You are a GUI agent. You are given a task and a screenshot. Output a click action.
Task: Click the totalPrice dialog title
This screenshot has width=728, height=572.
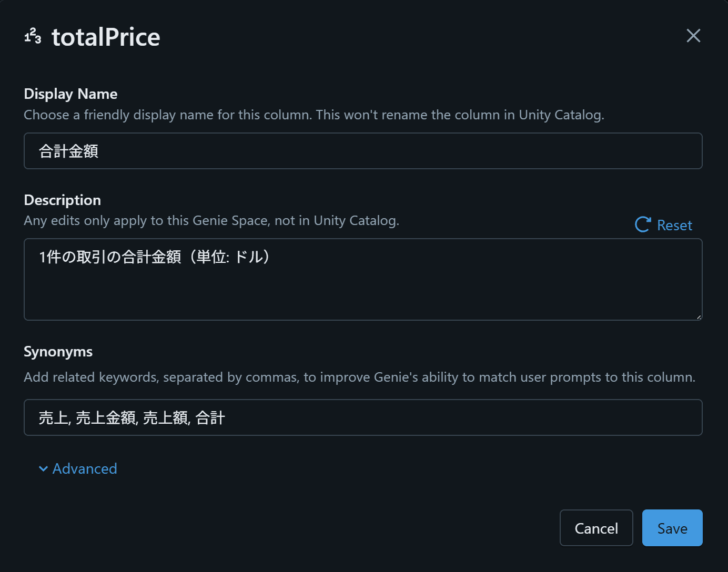(x=106, y=37)
